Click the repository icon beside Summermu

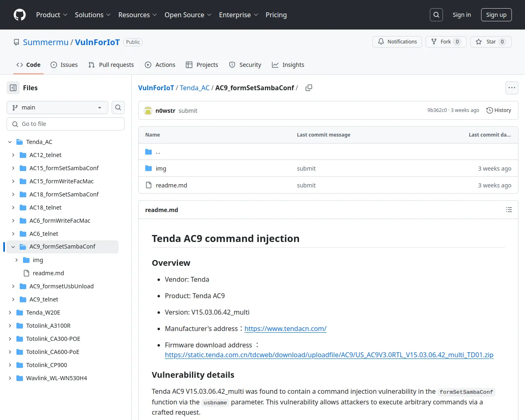point(16,42)
